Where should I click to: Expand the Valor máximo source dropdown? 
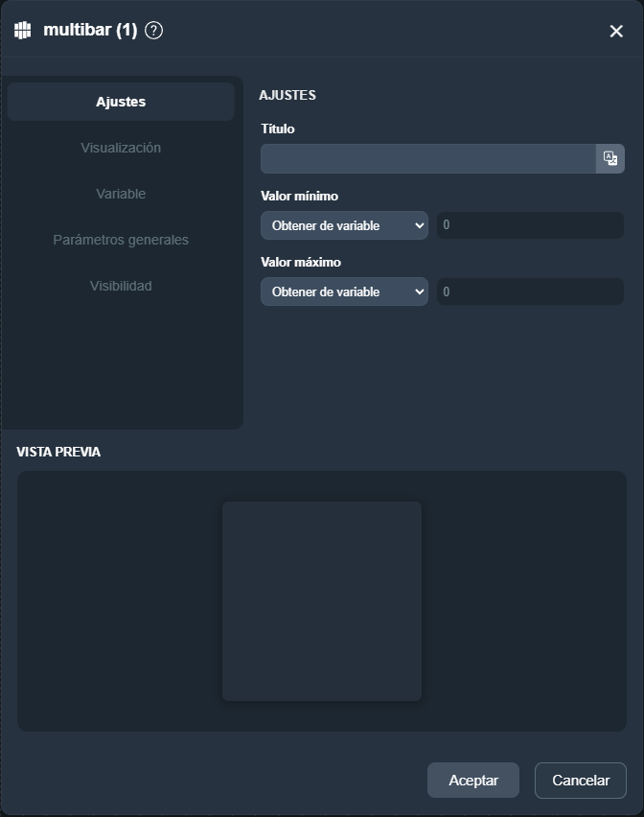coord(344,292)
